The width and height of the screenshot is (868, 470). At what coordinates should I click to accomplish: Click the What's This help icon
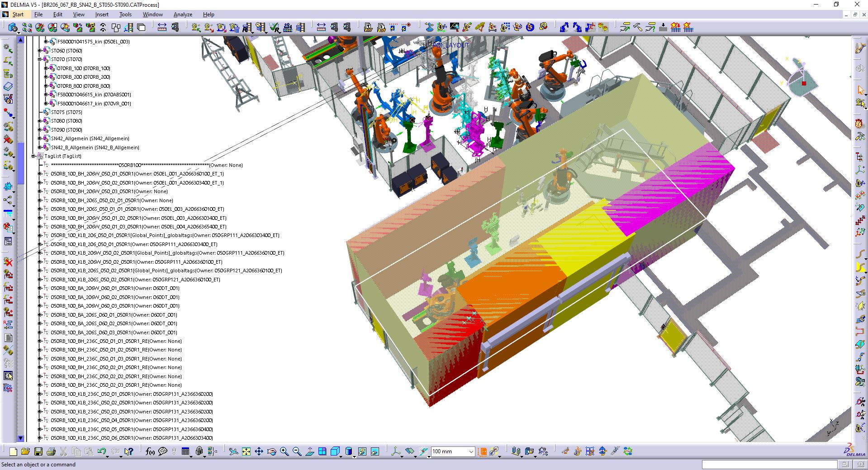[x=129, y=451]
